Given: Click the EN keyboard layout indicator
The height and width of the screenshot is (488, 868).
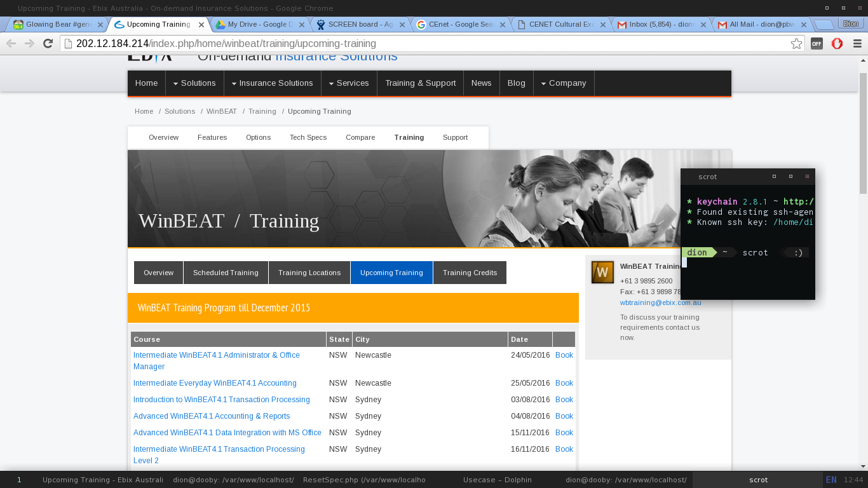Looking at the screenshot, I should pos(831,480).
